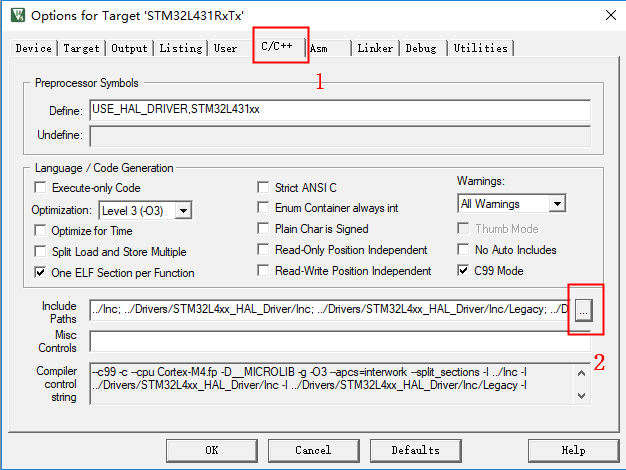Click the Misc Controls input field

click(x=340, y=341)
